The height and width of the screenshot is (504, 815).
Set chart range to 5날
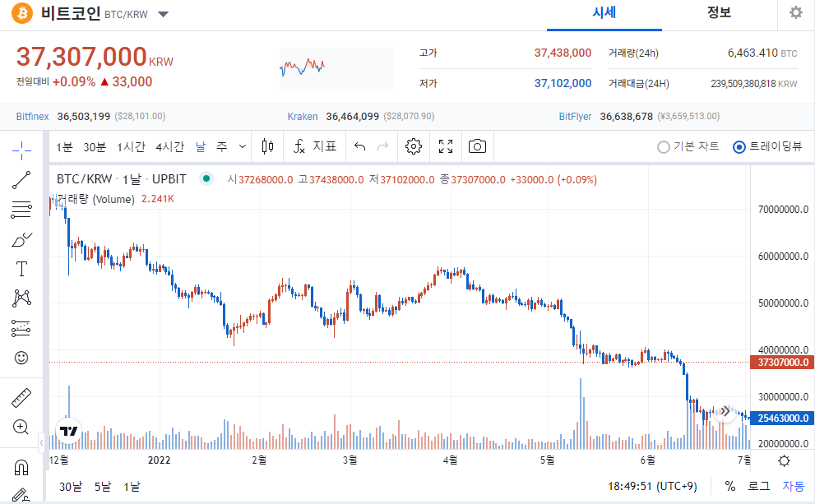(x=103, y=487)
